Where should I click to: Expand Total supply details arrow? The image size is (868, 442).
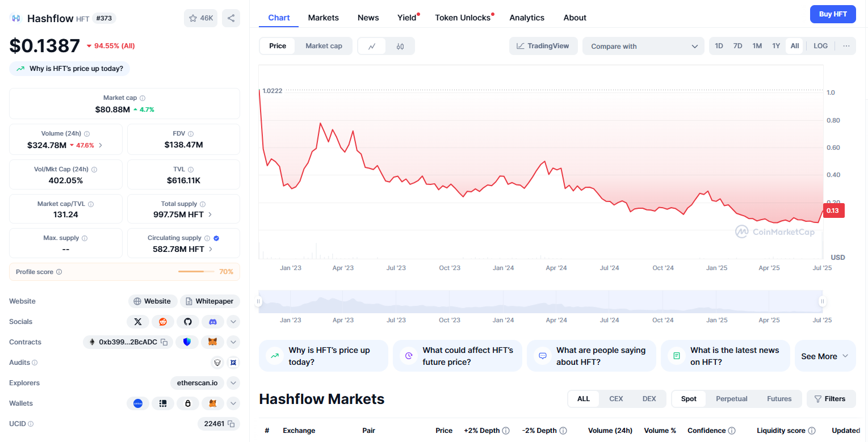(x=210, y=214)
